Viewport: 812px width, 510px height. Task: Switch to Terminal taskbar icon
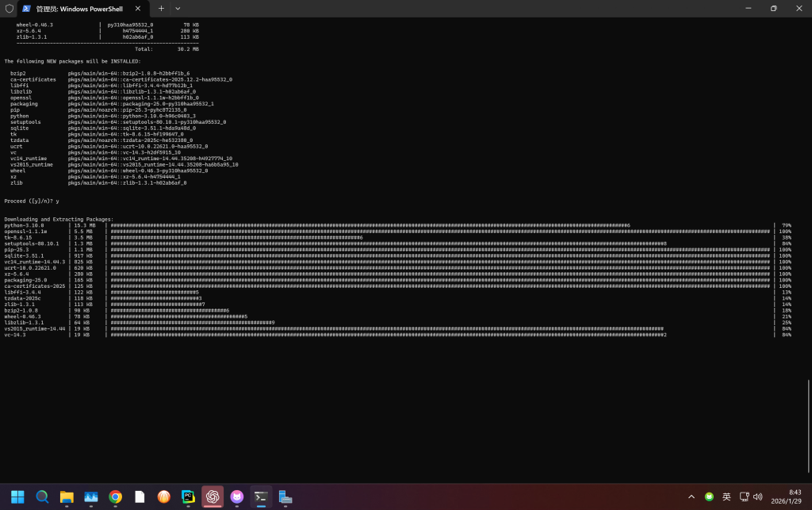tap(261, 497)
